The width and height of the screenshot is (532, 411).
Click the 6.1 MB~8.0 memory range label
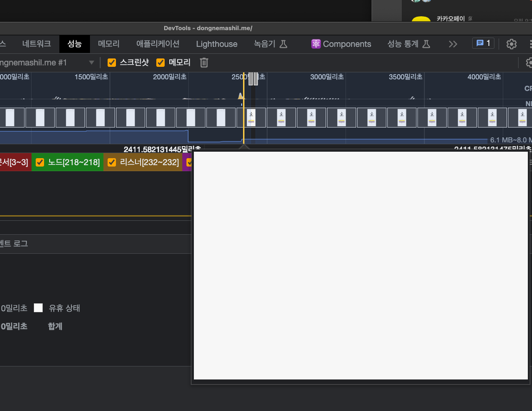coord(511,140)
